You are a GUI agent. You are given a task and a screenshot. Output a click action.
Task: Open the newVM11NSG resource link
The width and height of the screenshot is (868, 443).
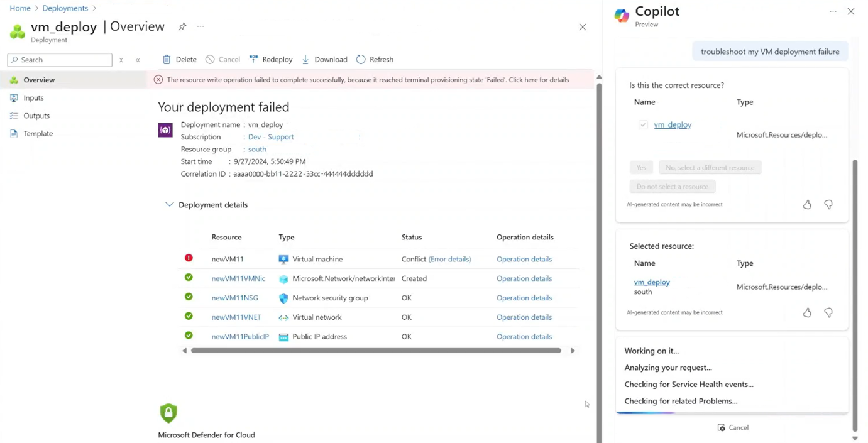tap(234, 298)
